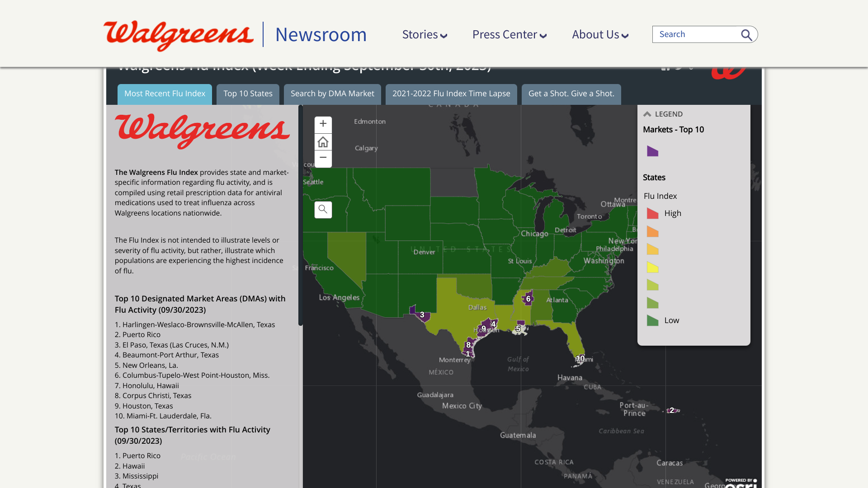Viewport: 868px width, 488px height.
Task: Switch to the Top 10 States tab
Action: [x=248, y=94]
